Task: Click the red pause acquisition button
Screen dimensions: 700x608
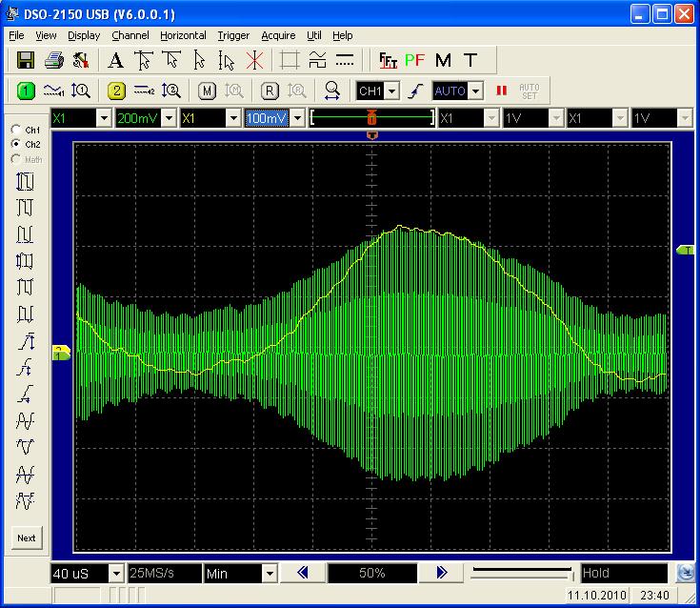Action: click(501, 91)
